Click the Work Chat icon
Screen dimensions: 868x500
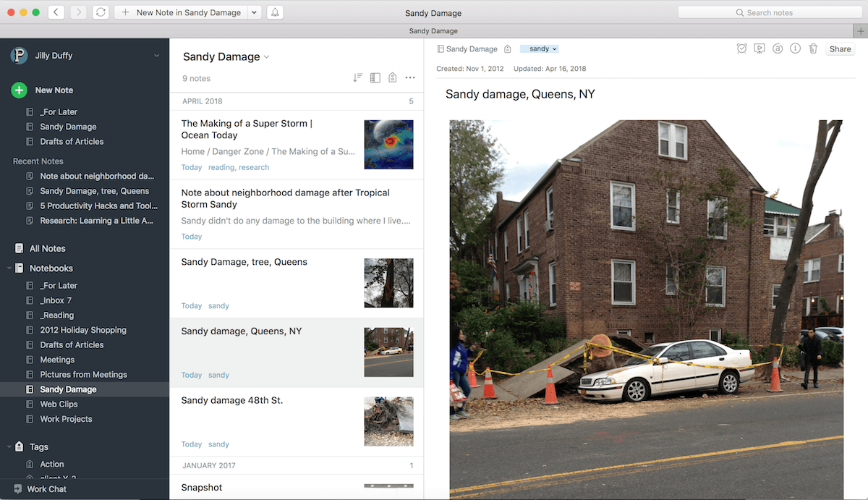[x=17, y=489]
